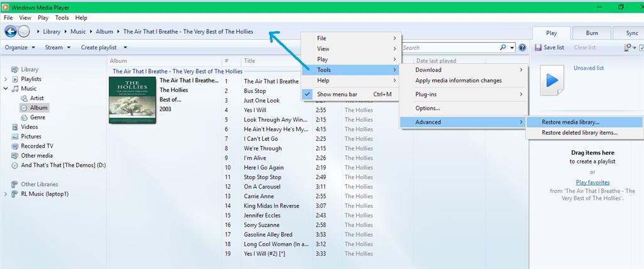Open the Stream dropdown
The image size is (644, 269).
(x=57, y=48)
